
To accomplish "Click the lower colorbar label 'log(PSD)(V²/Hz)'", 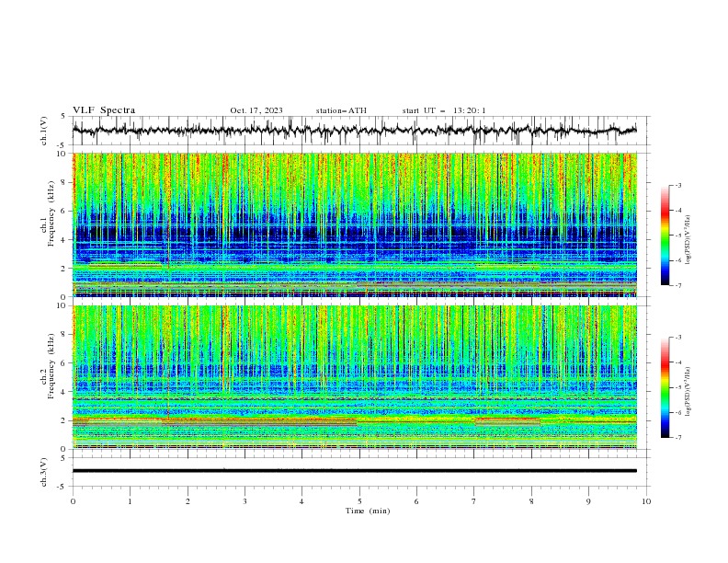I will [x=688, y=392].
